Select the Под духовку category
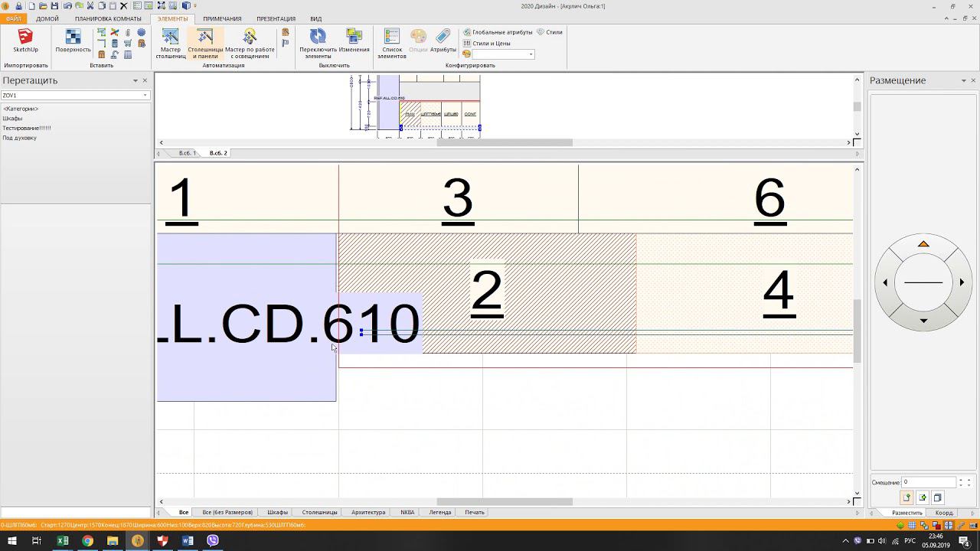This screenshot has height=551, width=980. point(19,138)
